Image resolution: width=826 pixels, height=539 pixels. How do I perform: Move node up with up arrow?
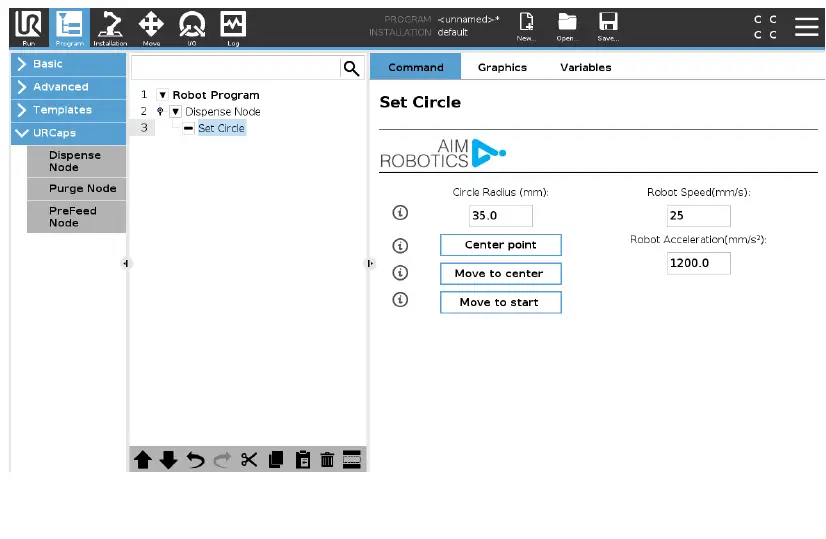[x=143, y=460]
